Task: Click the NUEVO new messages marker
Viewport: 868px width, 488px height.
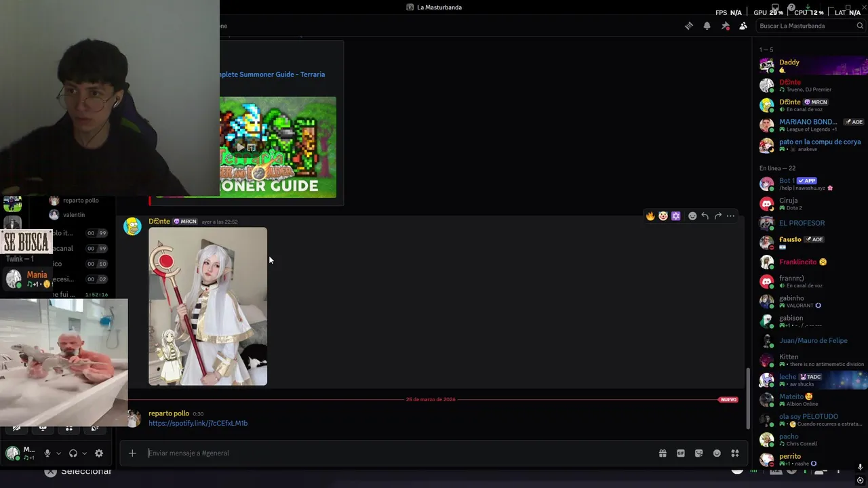Action: point(728,400)
